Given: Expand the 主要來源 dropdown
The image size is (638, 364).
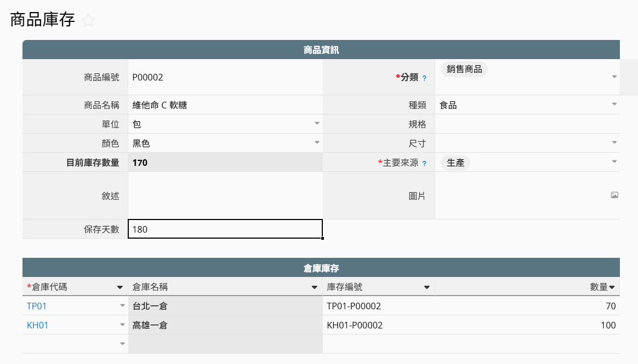Looking at the screenshot, I should [614, 161].
